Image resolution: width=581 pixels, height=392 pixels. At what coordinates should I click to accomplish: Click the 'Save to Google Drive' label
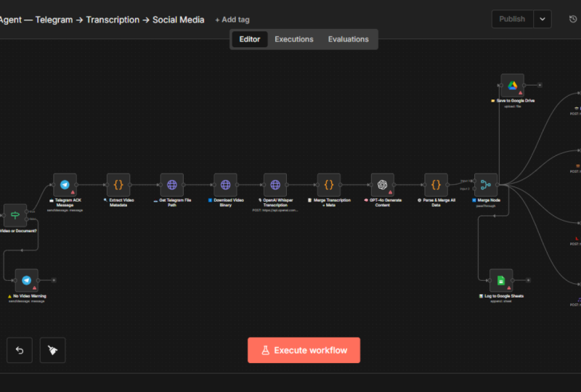coord(513,101)
